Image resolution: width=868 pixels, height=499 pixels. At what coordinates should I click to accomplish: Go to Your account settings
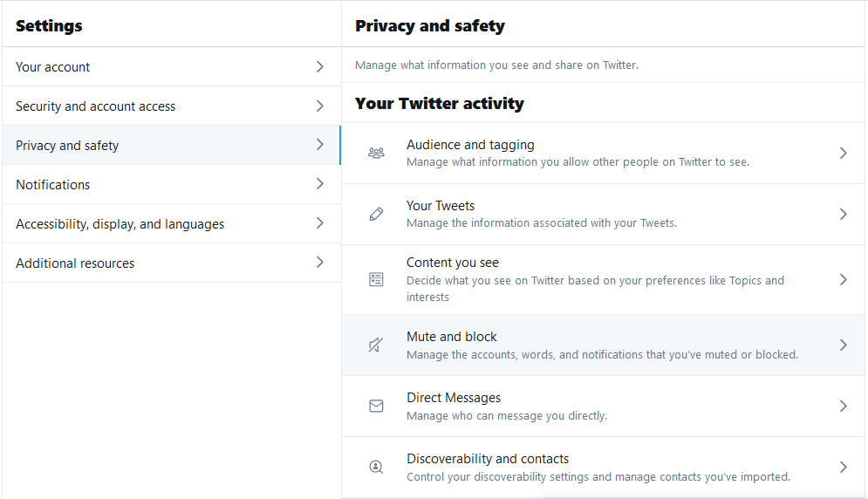[172, 66]
